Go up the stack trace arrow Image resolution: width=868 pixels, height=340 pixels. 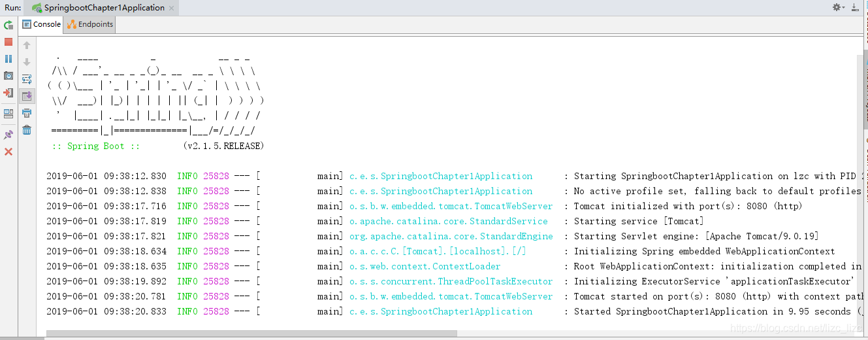[27, 46]
